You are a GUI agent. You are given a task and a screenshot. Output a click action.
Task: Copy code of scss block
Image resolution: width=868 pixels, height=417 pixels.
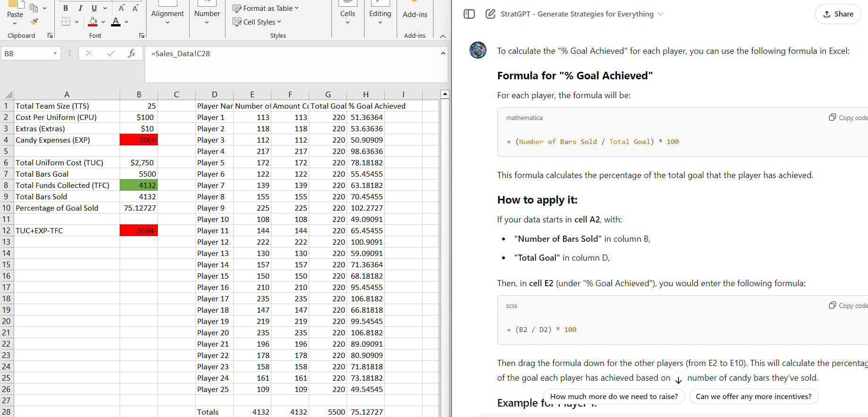848,306
